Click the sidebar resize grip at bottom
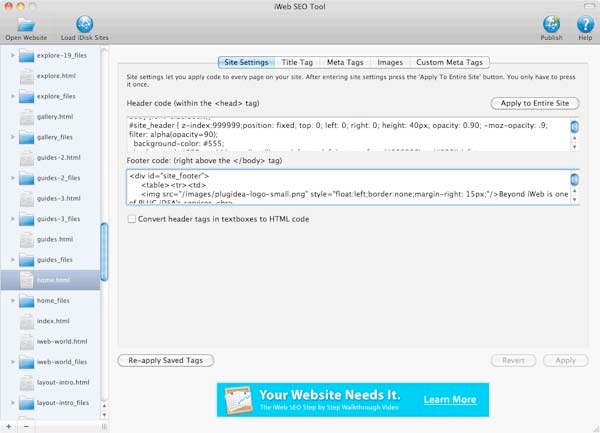 point(104,426)
